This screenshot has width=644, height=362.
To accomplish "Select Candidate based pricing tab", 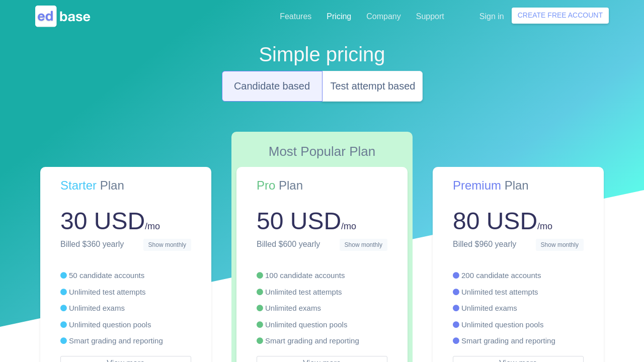I will (x=272, y=86).
